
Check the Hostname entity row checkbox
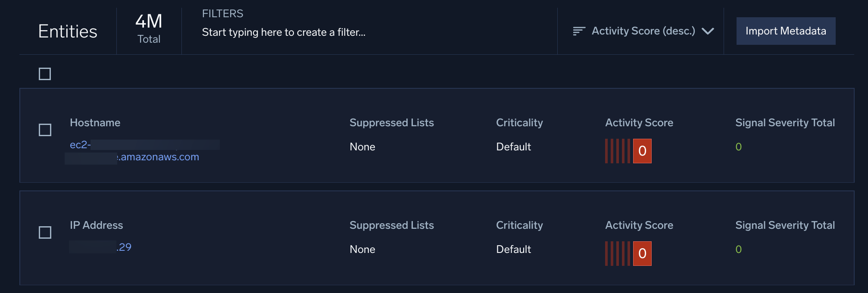(x=44, y=129)
